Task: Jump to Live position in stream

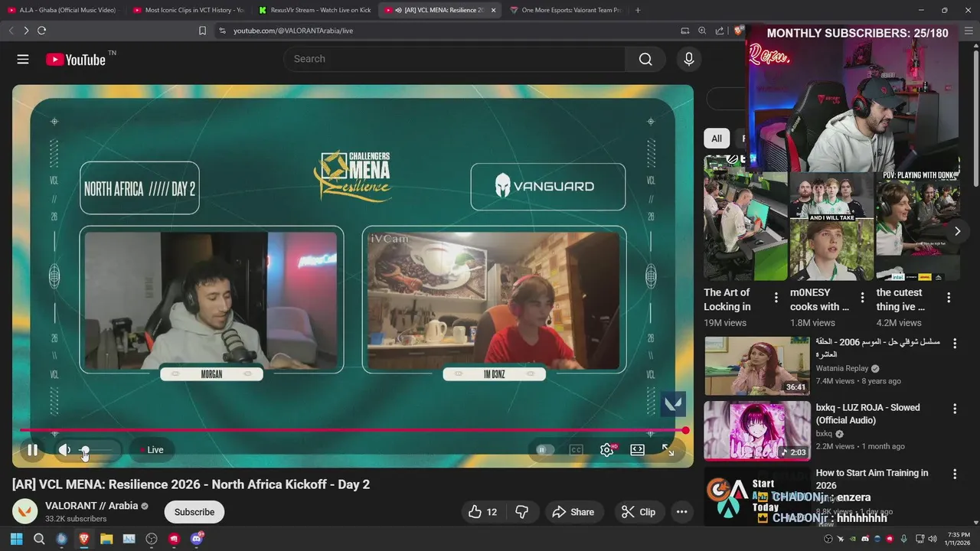Action: pos(151,450)
